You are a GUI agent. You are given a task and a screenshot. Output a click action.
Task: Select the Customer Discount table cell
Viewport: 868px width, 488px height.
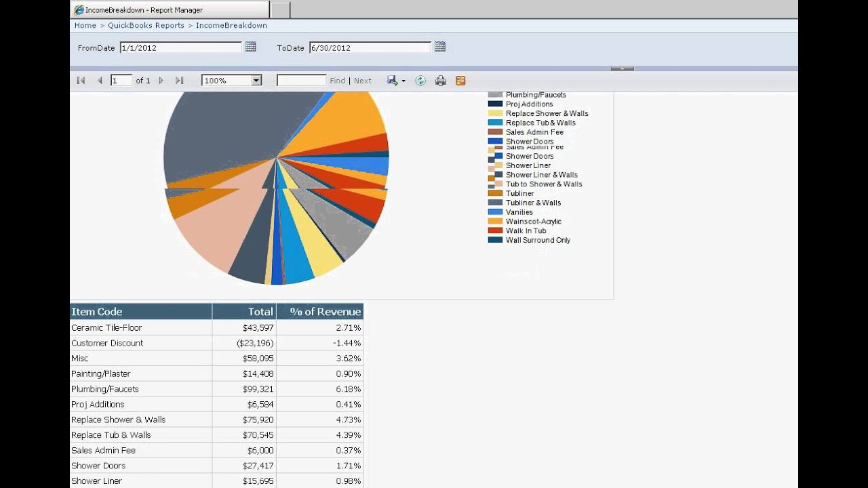tap(141, 343)
